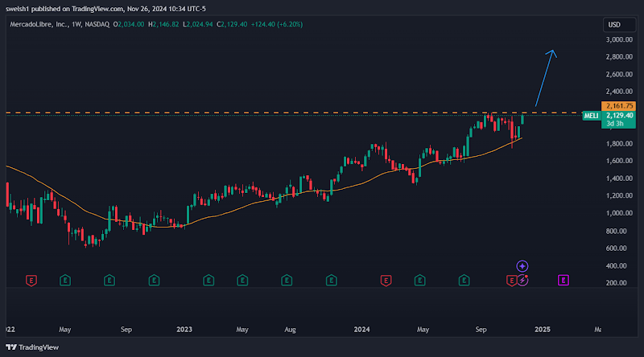Click the 1,000.00 price axis label
Screen dimensions: 644x357
tap(619, 213)
